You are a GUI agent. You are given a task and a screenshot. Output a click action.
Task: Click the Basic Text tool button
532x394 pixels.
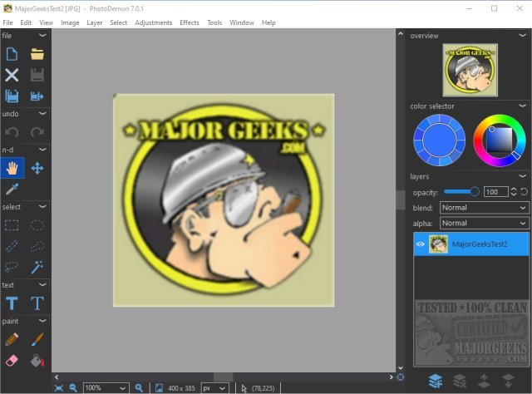12,303
